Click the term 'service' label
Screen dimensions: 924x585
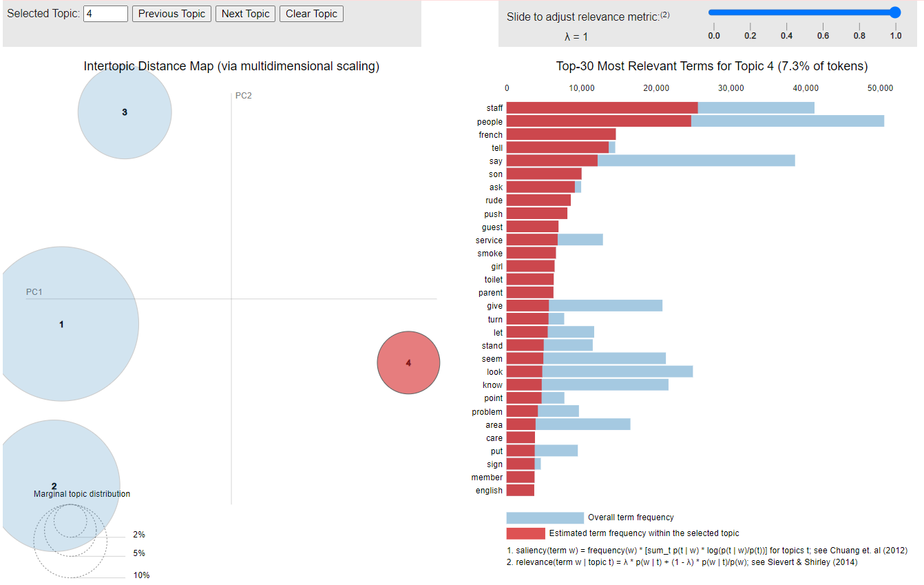[490, 240]
